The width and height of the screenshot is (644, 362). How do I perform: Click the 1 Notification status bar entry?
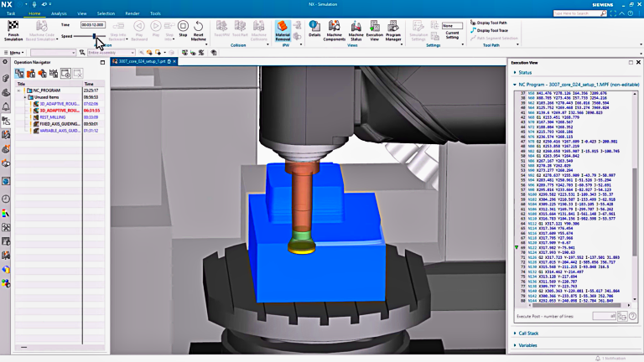tap(610, 359)
